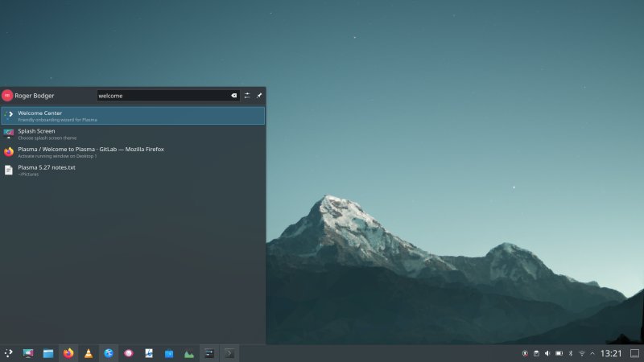The image size is (644, 362).
Task: Close the launcher via the Plasma start button
Action: tap(8, 353)
